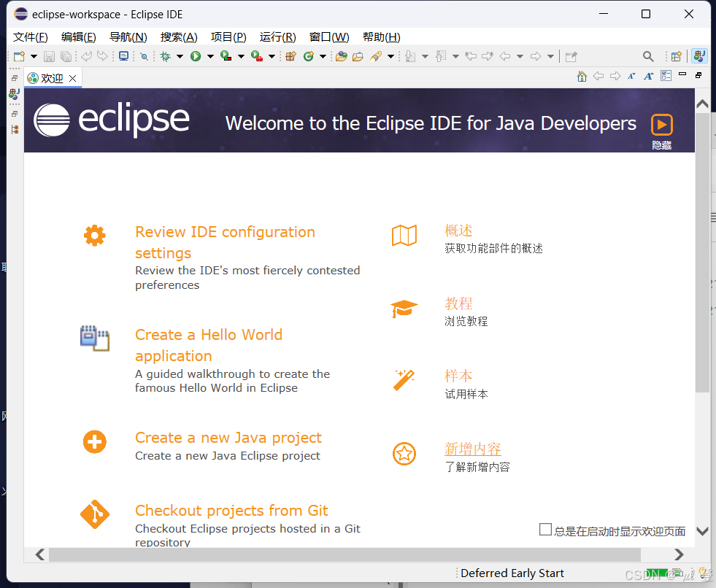Click the Open Type icon
The height and width of the screenshot is (588, 716).
click(342, 56)
